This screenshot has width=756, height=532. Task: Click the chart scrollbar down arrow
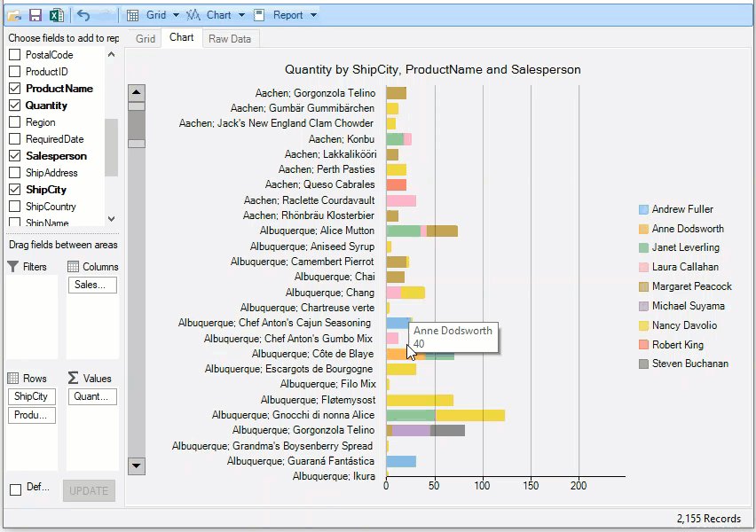pyautogui.click(x=137, y=465)
